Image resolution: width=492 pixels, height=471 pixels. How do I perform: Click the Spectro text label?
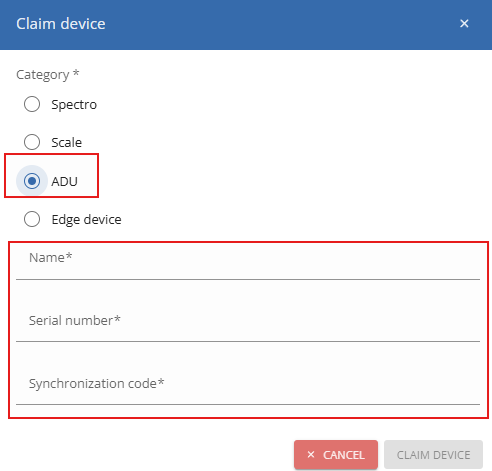click(x=74, y=105)
